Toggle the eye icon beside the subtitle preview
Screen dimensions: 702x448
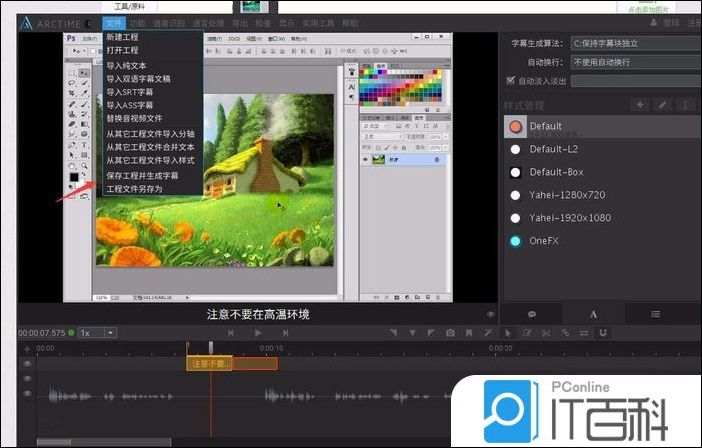(x=490, y=313)
